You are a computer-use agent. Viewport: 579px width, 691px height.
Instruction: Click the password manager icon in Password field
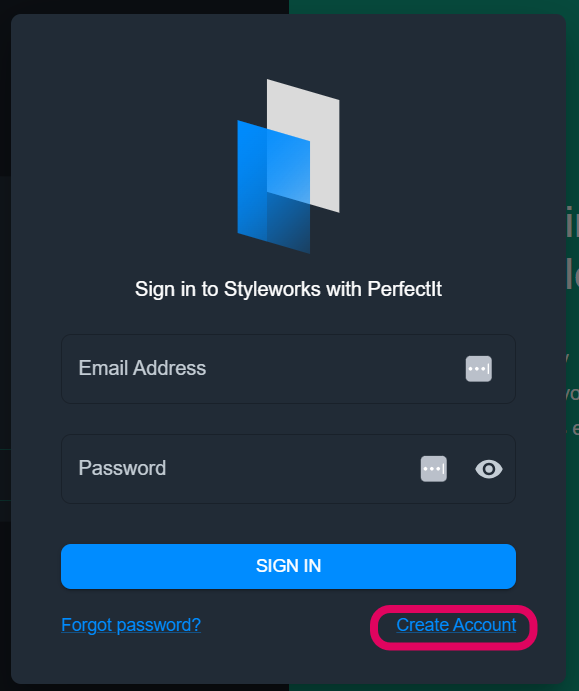pos(434,469)
